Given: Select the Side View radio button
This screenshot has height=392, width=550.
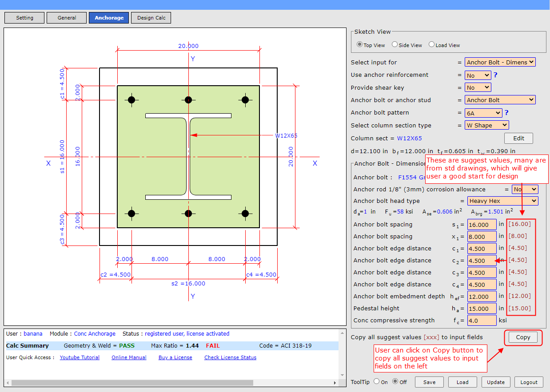Looking at the screenshot, I should (x=395, y=45).
